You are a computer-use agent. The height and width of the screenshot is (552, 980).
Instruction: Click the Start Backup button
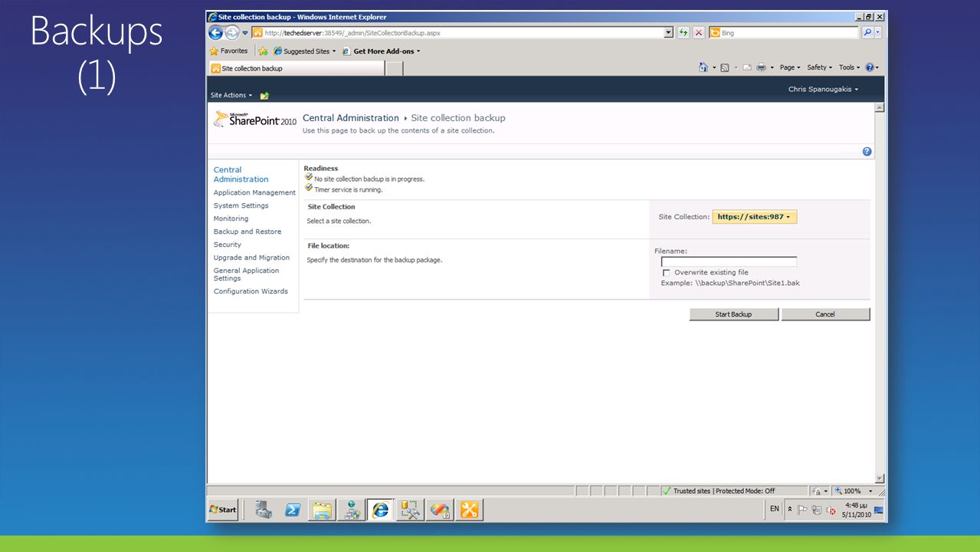[x=733, y=314]
